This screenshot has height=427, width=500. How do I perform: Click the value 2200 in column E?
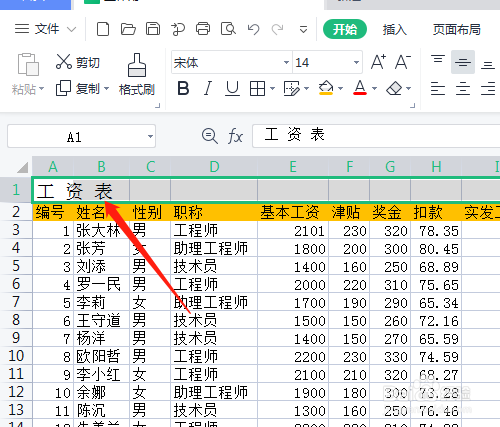(310, 357)
